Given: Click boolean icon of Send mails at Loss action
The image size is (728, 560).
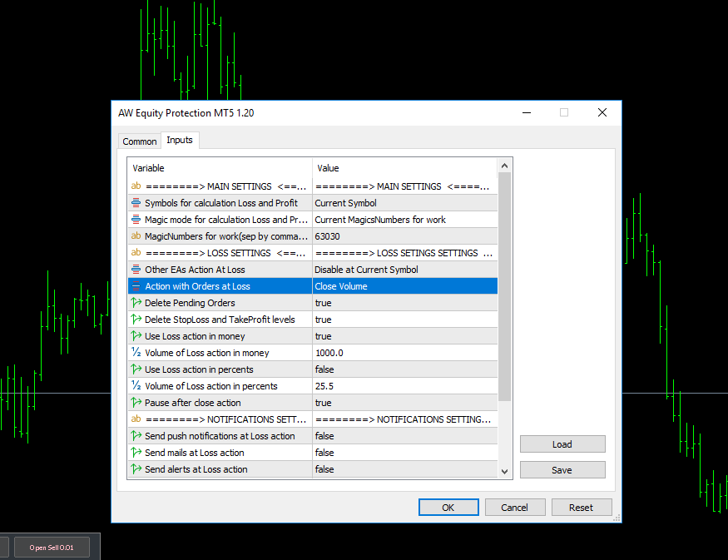Looking at the screenshot, I should pyautogui.click(x=136, y=453).
